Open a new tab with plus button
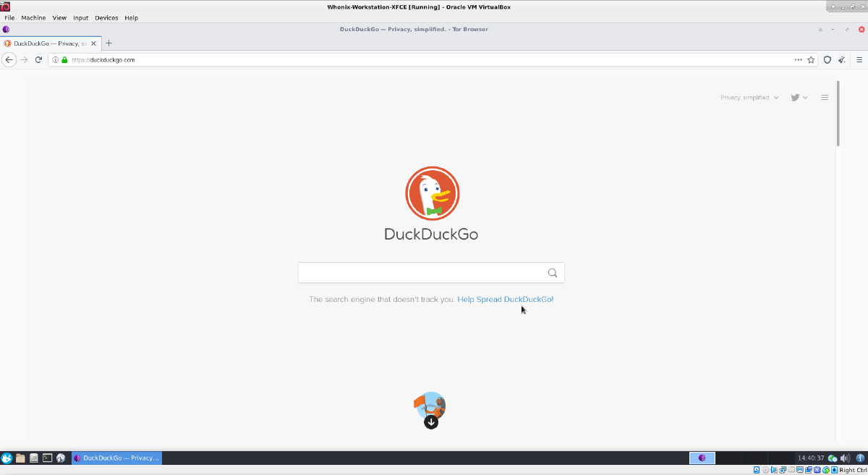Viewport: 868px width, 475px height. pos(109,43)
